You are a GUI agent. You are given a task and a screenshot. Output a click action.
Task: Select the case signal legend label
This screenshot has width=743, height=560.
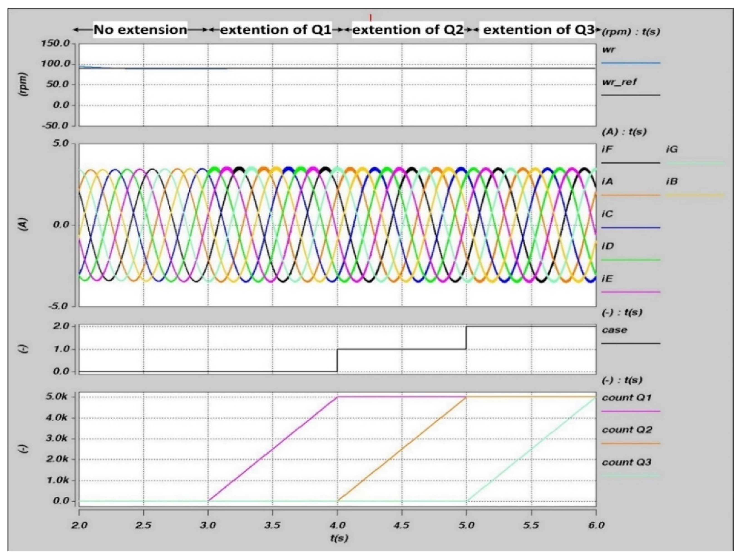click(x=614, y=330)
